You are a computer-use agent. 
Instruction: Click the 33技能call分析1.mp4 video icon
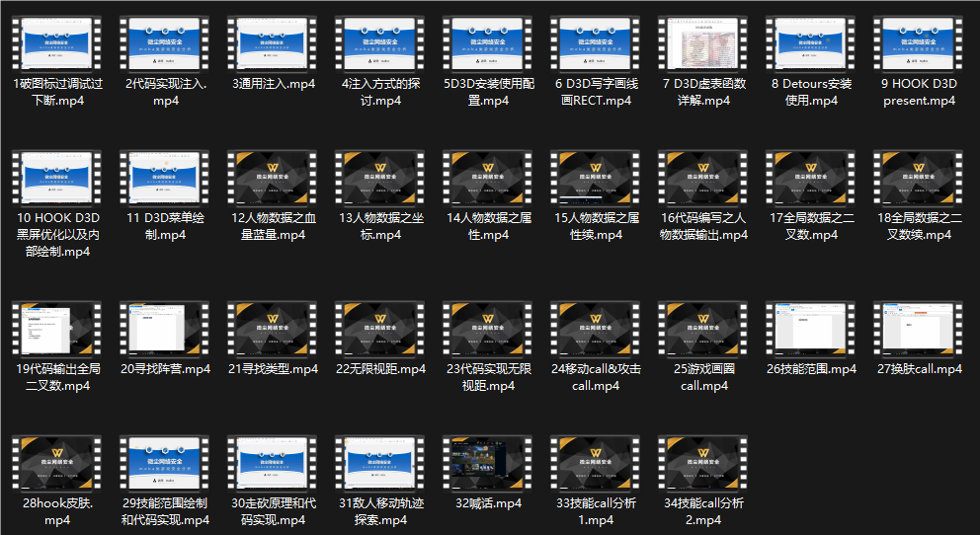pyautogui.click(x=596, y=463)
